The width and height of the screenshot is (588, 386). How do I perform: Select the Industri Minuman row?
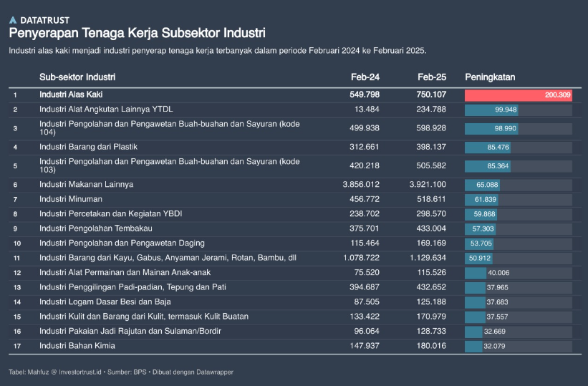[x=70, y=199]
